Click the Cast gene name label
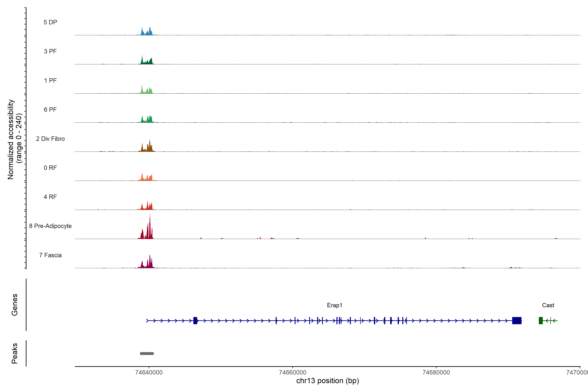Image resolution: width=588 pixels, height=392 pixels. (548, 305)
